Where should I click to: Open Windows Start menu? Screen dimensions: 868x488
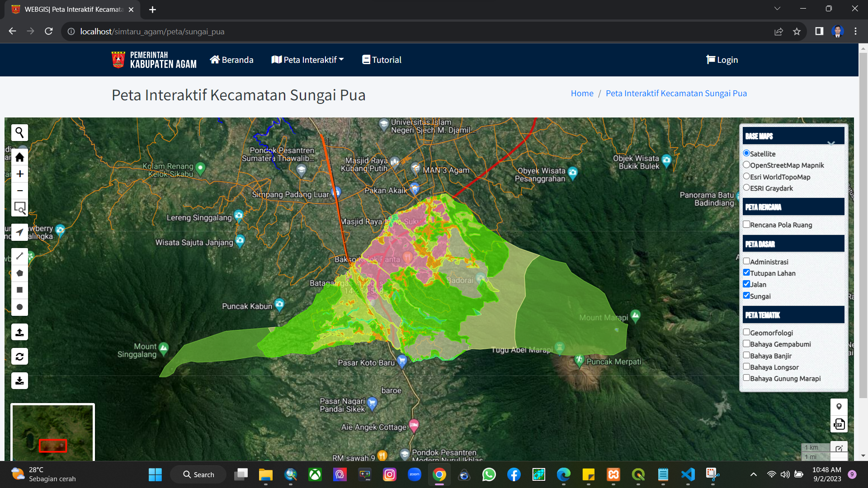(155, 474)
